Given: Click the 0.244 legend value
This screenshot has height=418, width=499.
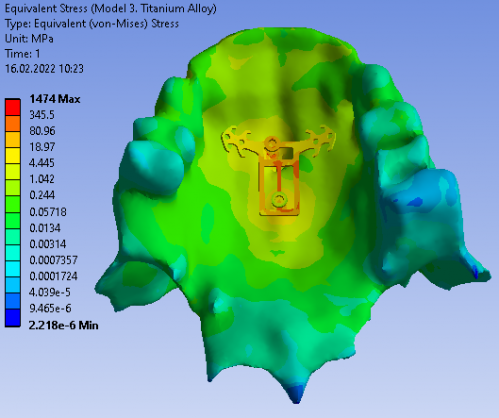Looking at the screenshot, I should (42, 195).
